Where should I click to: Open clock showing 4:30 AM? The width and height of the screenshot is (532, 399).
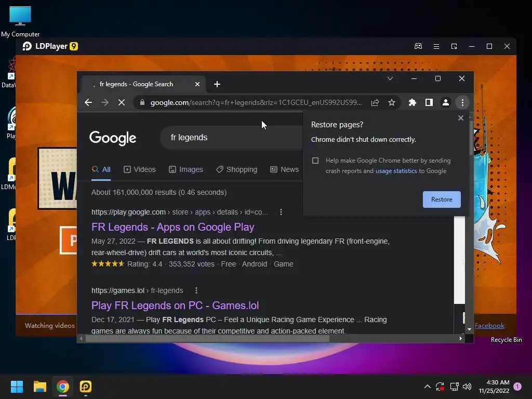[x=494, y=387]
